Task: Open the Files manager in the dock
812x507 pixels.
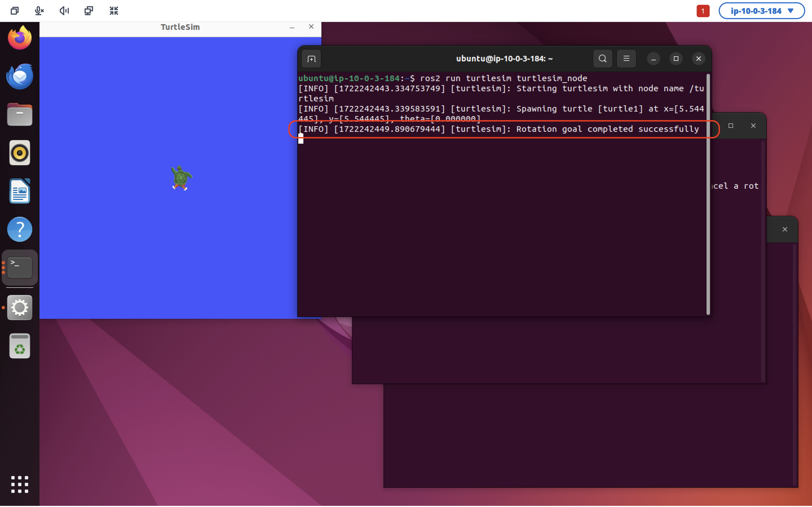Action: (x=19, y=115)
